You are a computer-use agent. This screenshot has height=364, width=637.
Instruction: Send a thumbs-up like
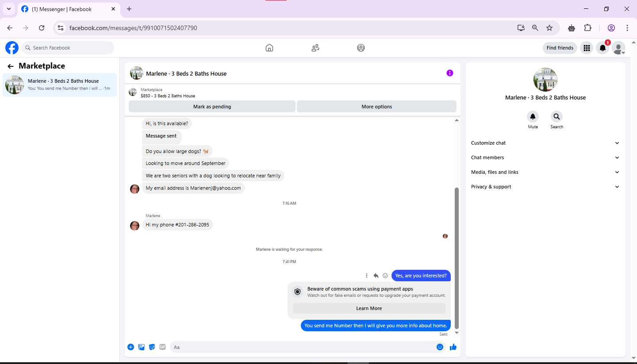click(x=453, y=347)
